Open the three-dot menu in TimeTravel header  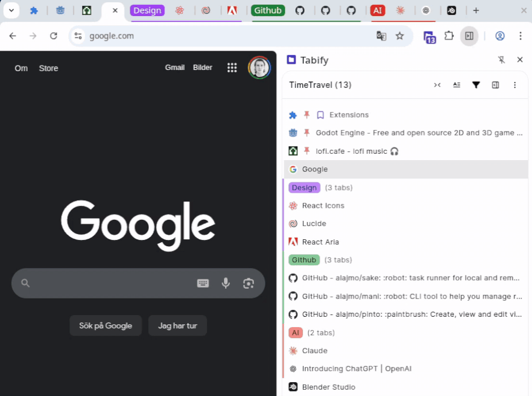click(x=515, y=84)
